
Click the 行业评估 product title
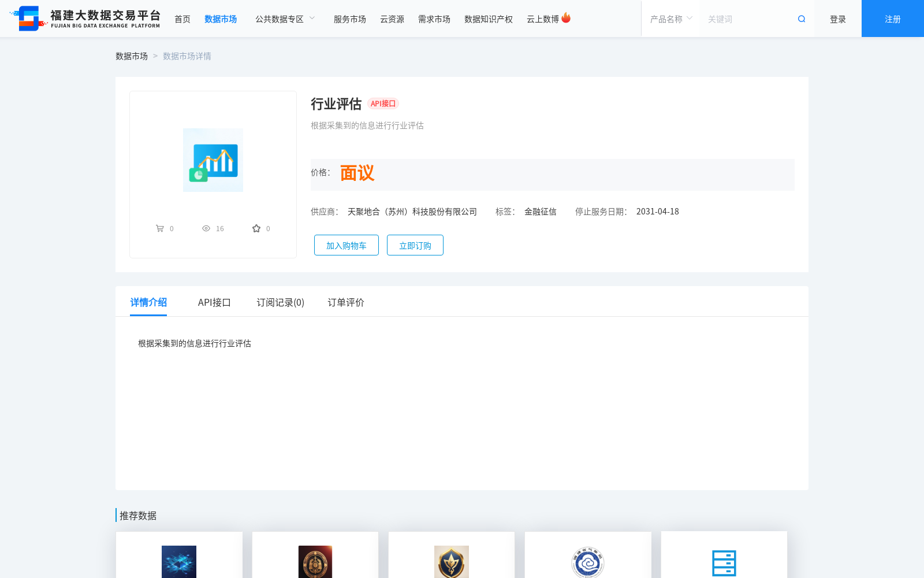click(336, 104)
